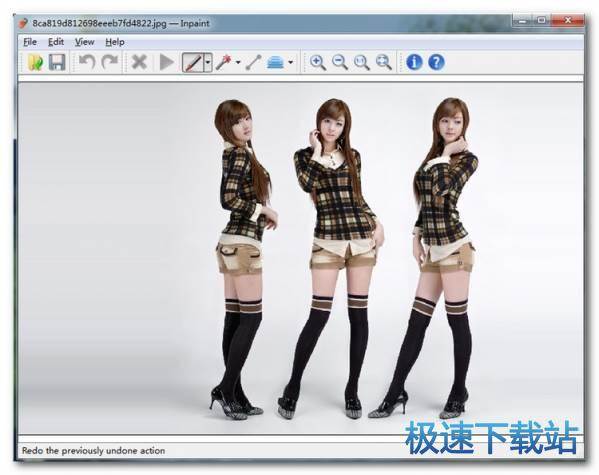This screenshot has width=599, height=475.
Task: Zoom in on the image
Action: (x=317, y=62)
